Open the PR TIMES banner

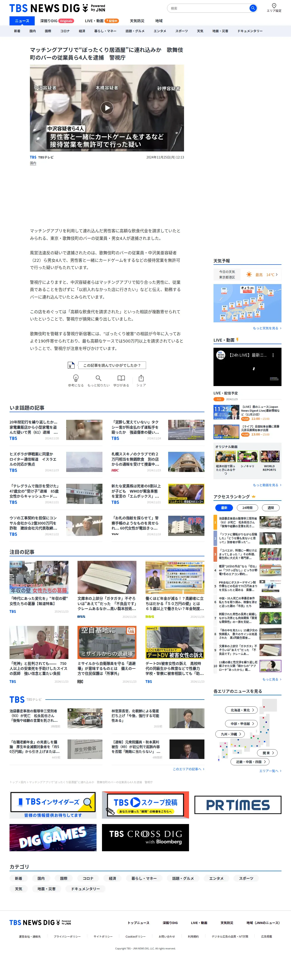click(238, 805)
